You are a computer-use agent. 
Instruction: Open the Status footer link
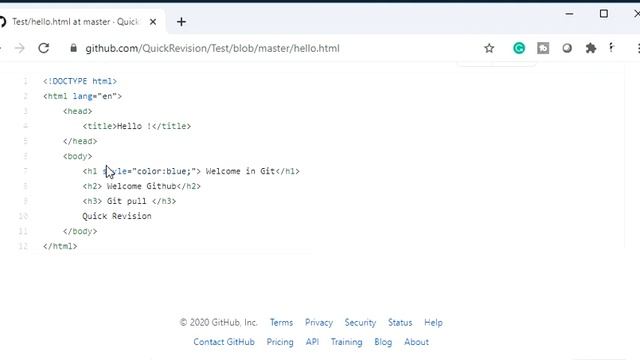[x=400, y=322]
